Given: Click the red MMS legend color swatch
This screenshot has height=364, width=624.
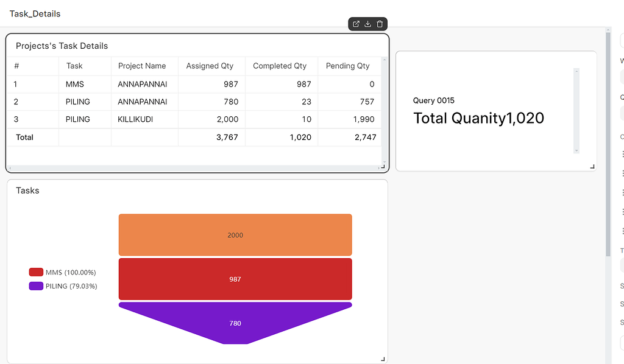Looking at the screenshot, I should 35,272.
